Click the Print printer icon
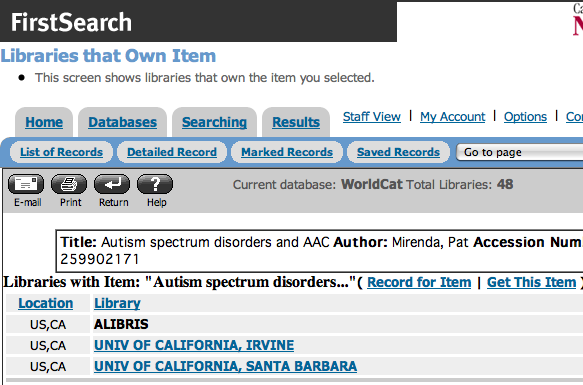 [x=69, y=184]
